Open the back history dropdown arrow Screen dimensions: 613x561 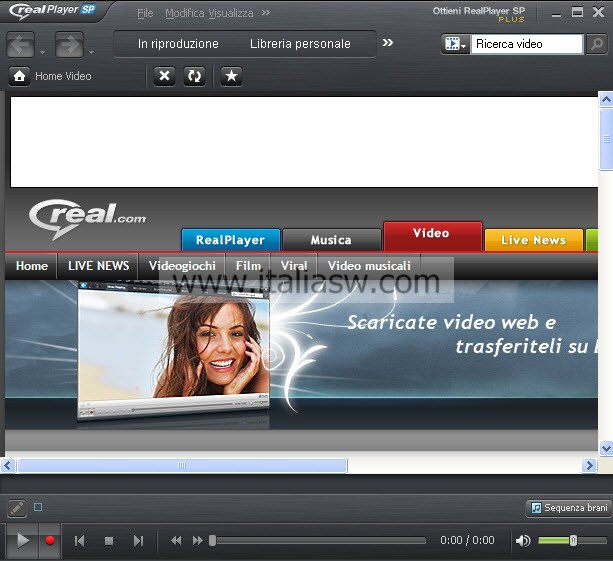click(42, 52)
